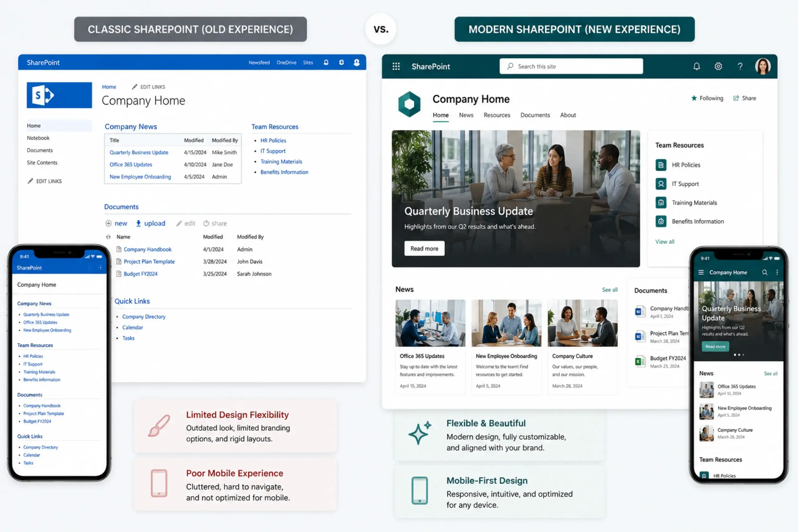Click the IT Support icon in Team Resources card
Viewport: 798px width, 532px height.
tap(661, 184)
